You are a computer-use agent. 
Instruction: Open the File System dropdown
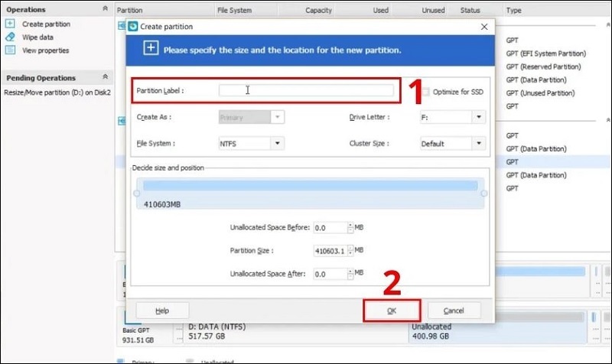coord(277,143)
